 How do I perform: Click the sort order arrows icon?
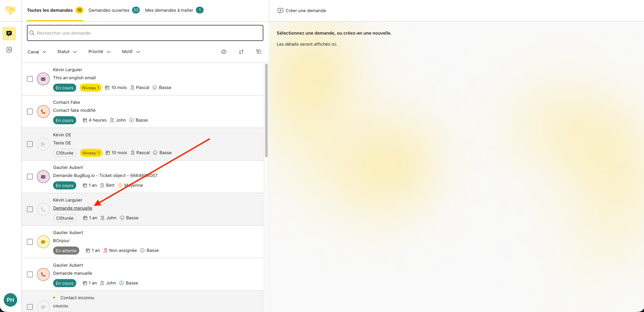(x=241, y=52)
